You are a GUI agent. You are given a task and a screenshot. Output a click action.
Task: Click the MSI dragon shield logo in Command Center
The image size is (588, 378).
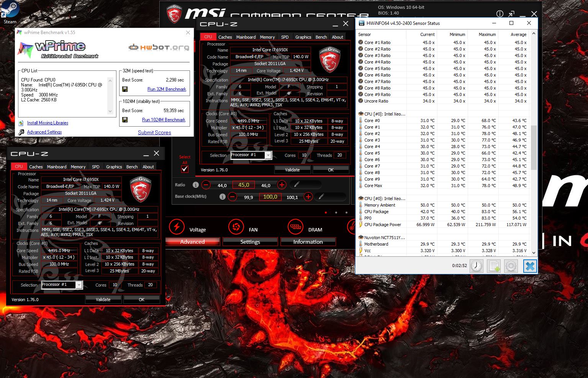click(x=174, y=14)
